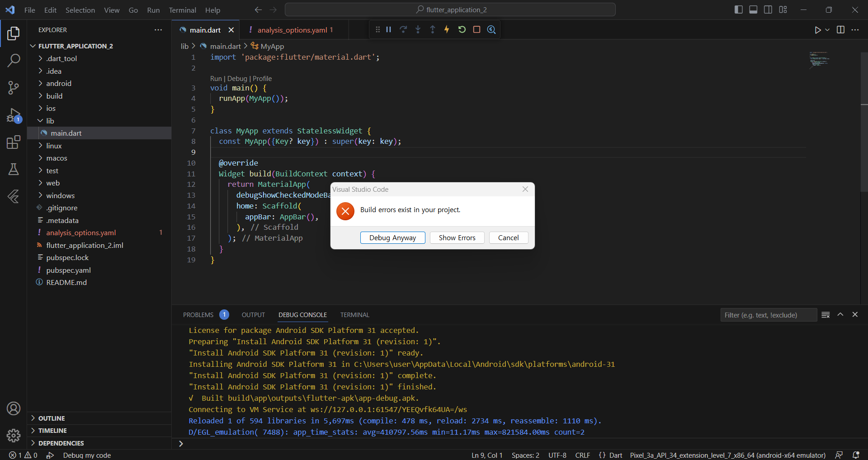The height and width of the screenshot is (460, 868).
Task: Click the Debug CodeLens link above main
Action: pyautogui.click(x=237, y=79)
